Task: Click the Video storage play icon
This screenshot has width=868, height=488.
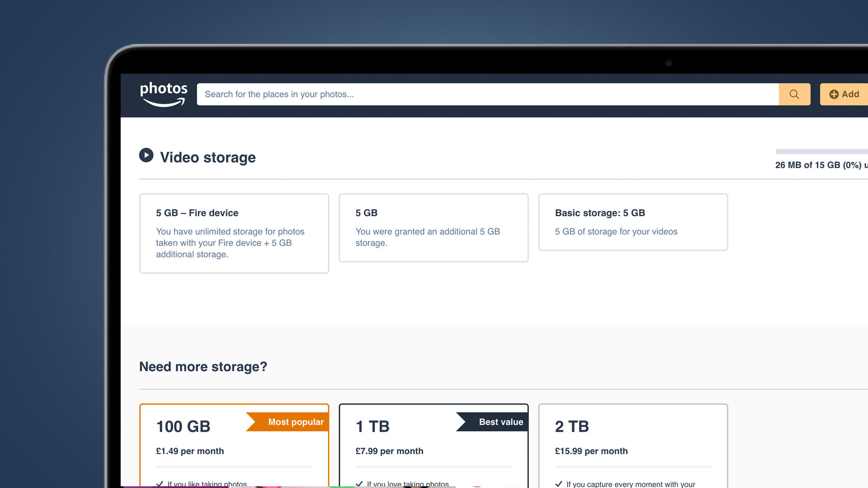Action: click(146, 155)
